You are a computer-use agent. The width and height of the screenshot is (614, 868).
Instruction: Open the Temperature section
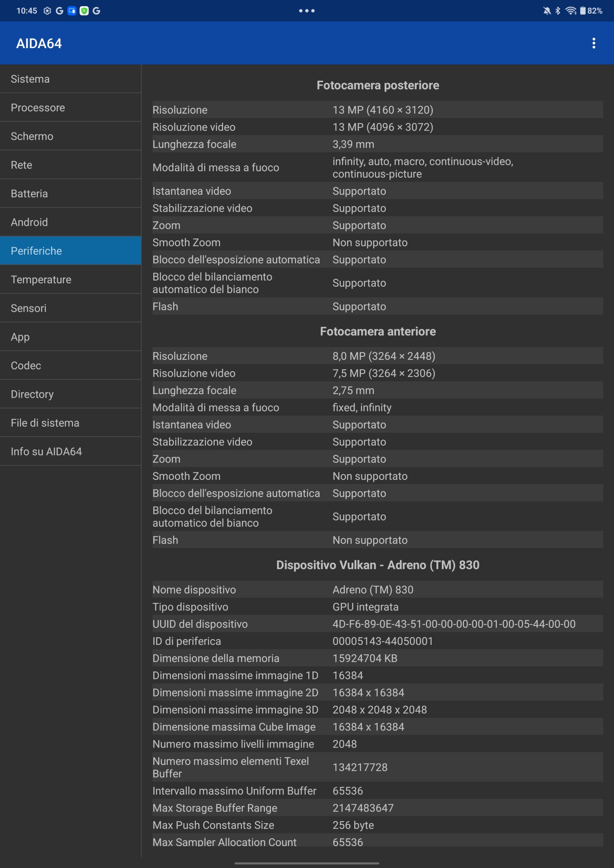pyautogui.click(x=70, y=279)
